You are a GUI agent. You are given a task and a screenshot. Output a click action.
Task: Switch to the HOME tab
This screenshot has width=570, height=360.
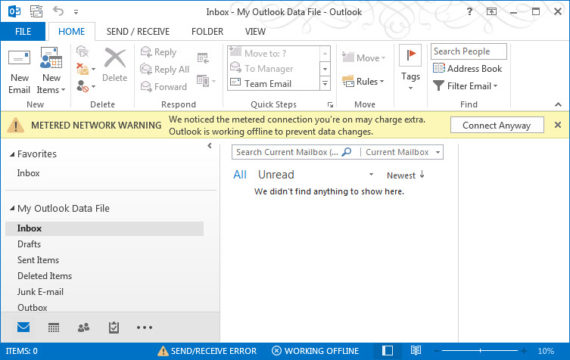point(72,32)
